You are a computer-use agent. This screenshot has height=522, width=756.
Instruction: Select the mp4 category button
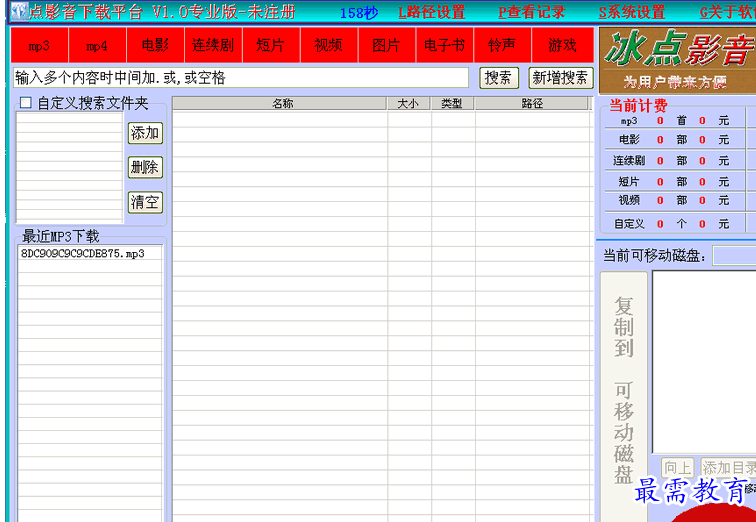[x=97, y=46]
